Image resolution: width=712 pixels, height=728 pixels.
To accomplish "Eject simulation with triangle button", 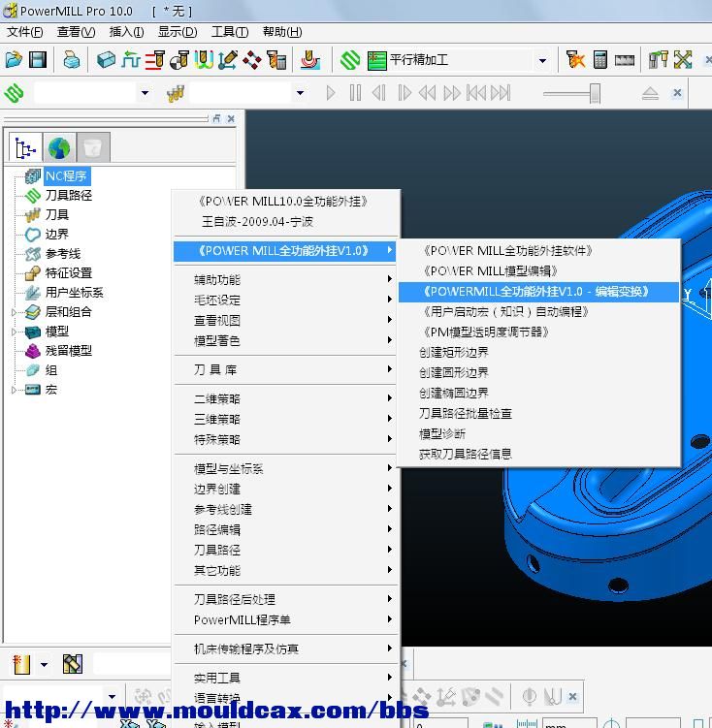I will (650, 93).
